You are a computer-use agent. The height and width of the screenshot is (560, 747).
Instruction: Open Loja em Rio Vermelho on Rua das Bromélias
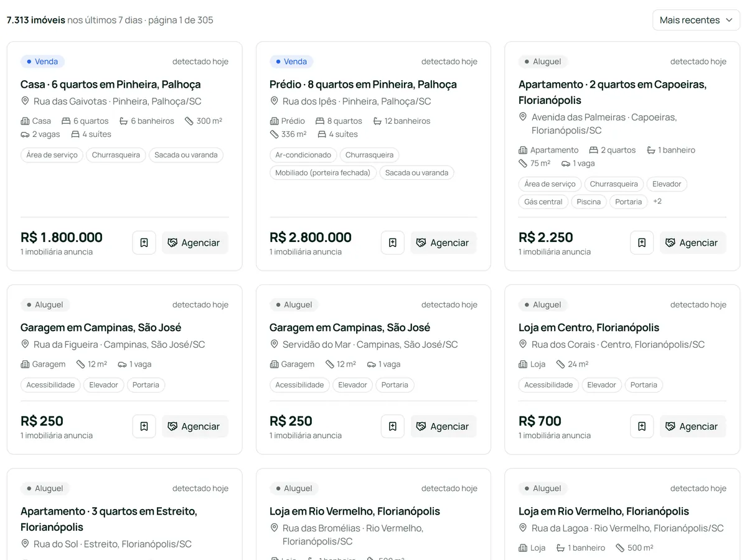coord(355,511)
